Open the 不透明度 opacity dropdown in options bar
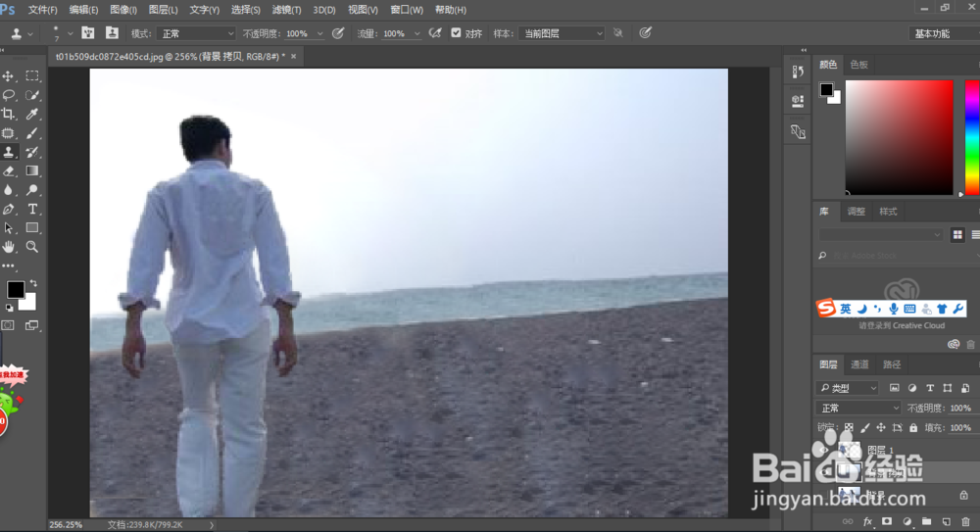Screen dimensions: 980x532 320,33
